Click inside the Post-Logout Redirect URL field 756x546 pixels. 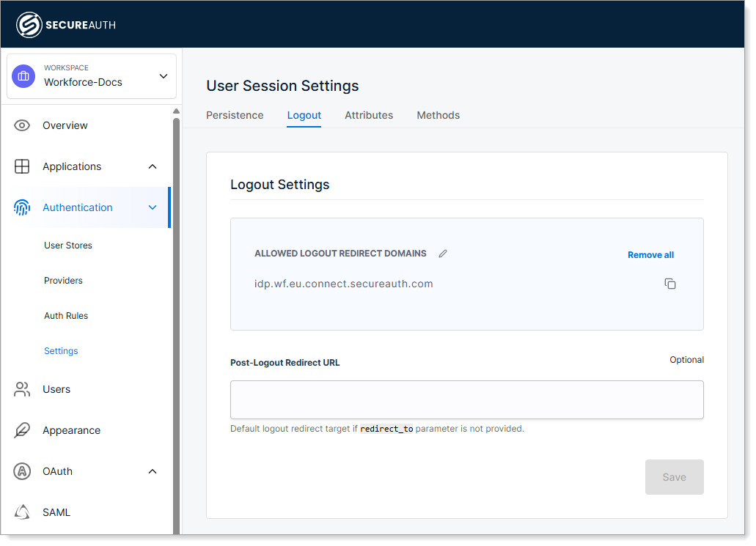click(x=466, y=399)
